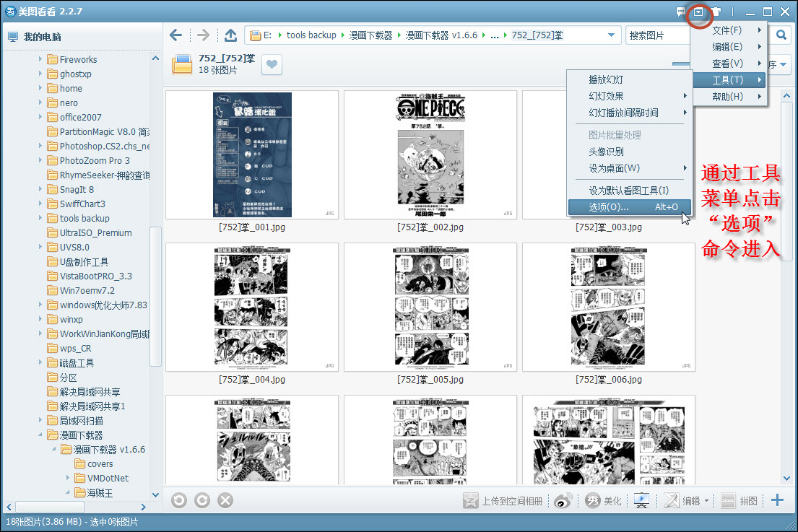Open the Weibo share icon
Image resolution: width=798 pixels, height=532 pixels.
pos(563,501)
